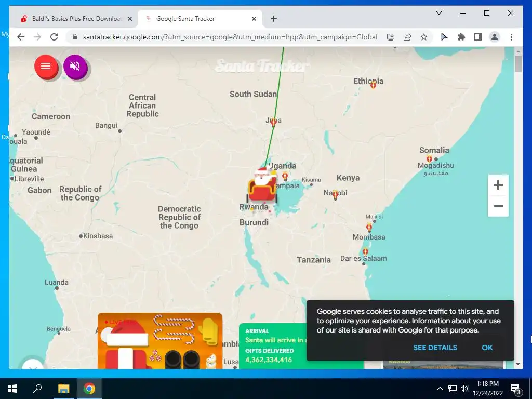Zoom in the map with plus button
Viewport: 532px width, 399px height.
click(498, 185)
